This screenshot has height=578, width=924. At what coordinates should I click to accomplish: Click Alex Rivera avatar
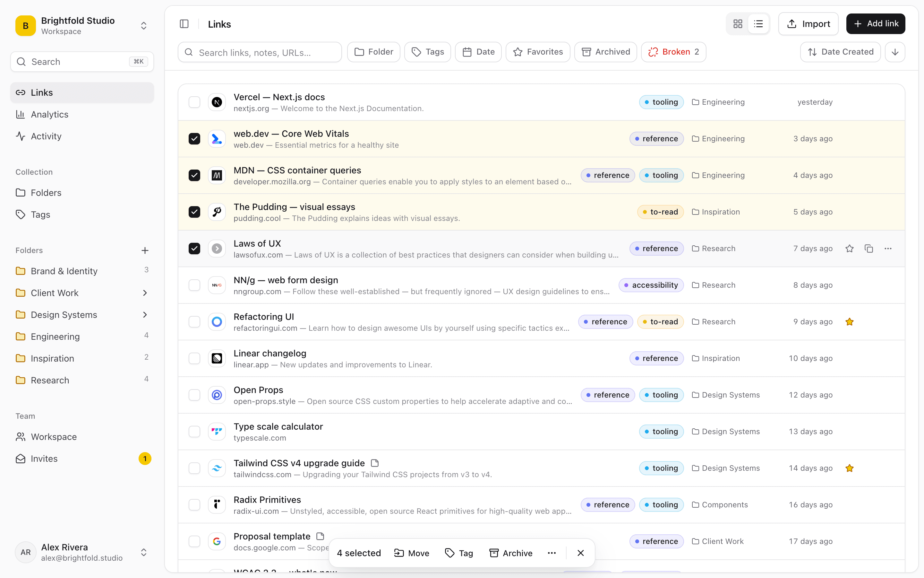point(26,552)
